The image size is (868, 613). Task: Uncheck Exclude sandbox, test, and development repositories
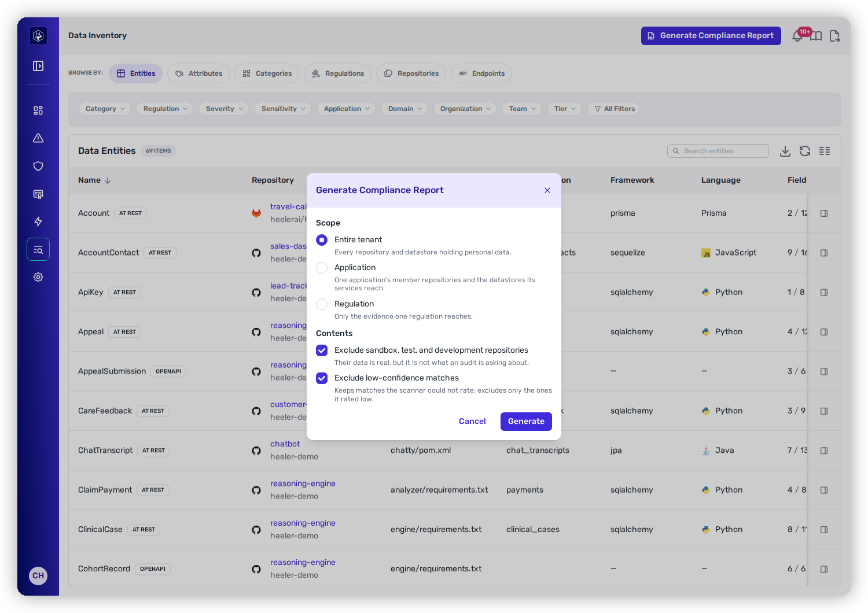pos(322,350)
